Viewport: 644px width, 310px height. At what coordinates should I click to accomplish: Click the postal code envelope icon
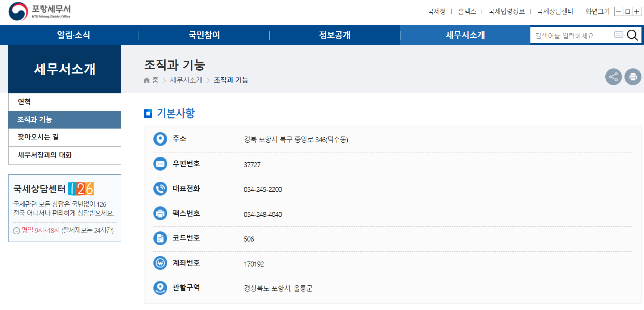[160, 164]
